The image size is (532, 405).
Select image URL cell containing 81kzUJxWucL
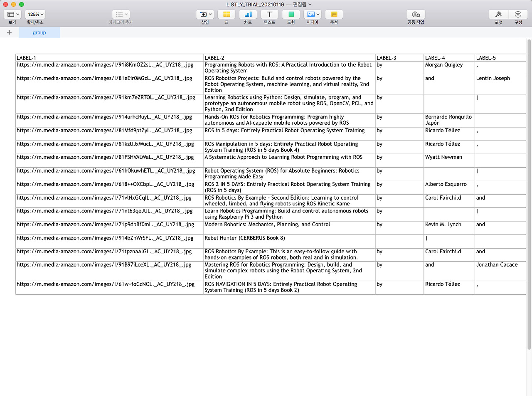[110, 147]
